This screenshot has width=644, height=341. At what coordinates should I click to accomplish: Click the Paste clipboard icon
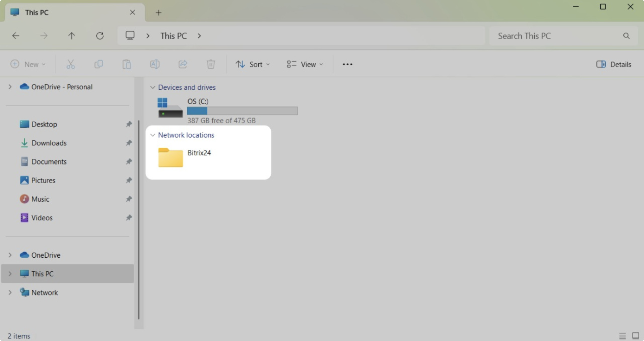point(126,64)
